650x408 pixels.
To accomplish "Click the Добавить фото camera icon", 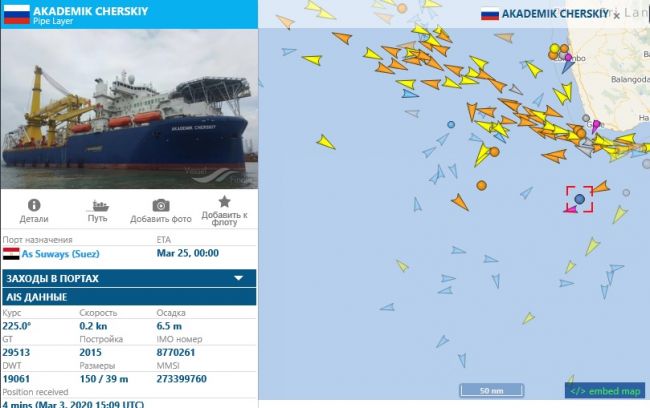I will point(161,205).
